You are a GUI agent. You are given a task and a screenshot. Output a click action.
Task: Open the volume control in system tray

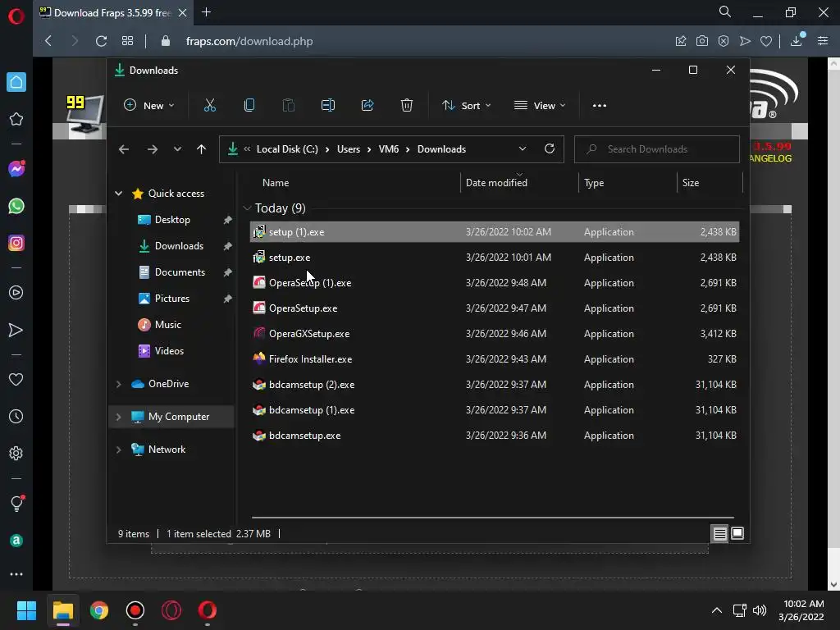759,610
